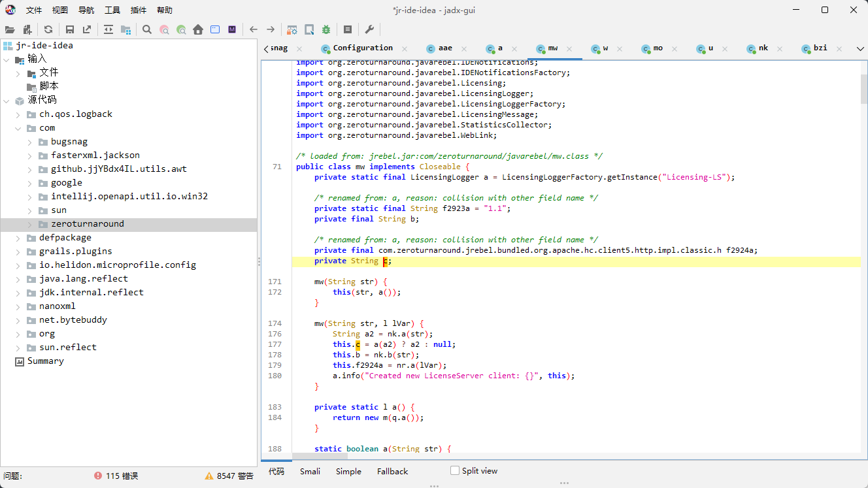
Task: Open preferences wrench icon
Action: tap(369, 29)
